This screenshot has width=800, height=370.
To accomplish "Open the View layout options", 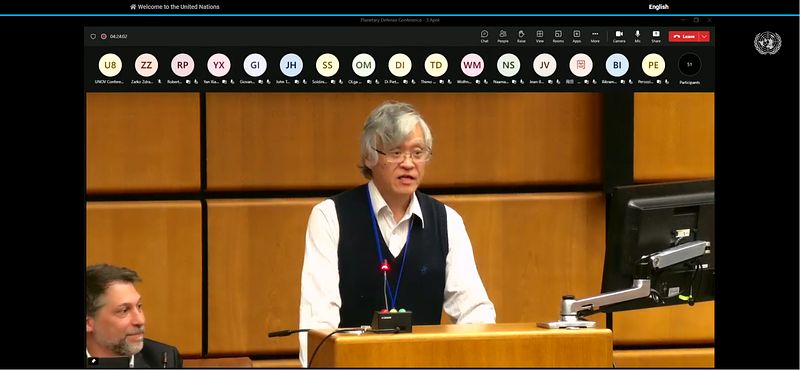I will pos(539,36).
